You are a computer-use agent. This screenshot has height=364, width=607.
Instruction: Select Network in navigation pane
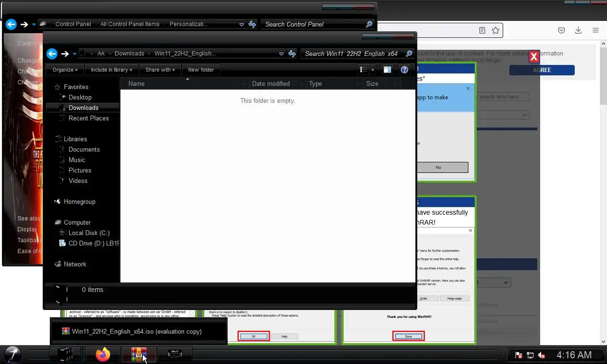75,264
